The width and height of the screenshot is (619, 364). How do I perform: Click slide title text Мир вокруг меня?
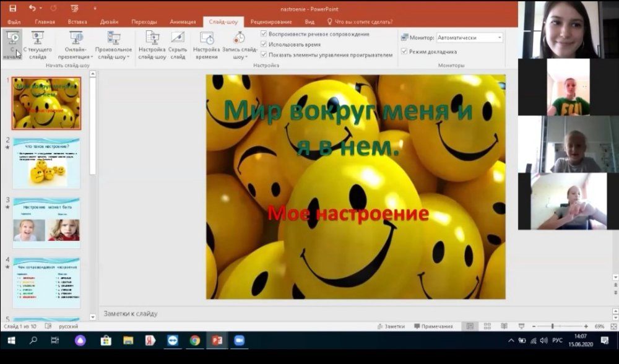tap(348, 128)
